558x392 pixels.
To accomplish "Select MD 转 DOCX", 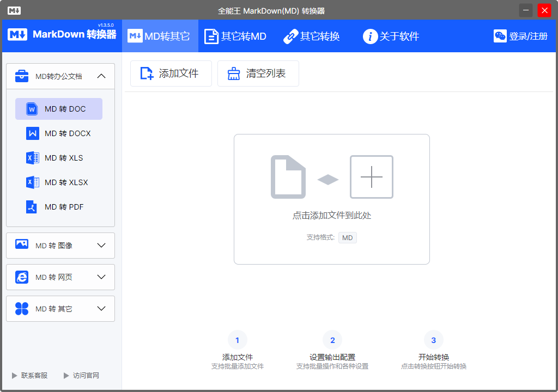I will [59, 133].
